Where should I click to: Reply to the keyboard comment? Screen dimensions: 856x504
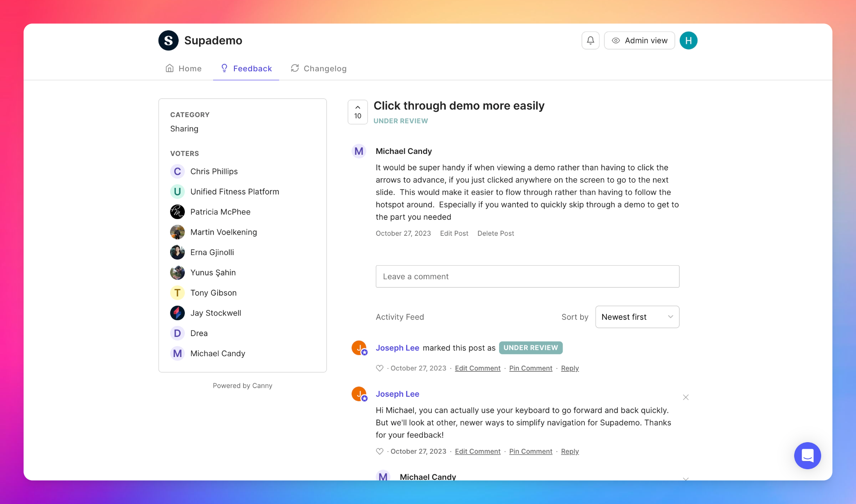(570, 451)
